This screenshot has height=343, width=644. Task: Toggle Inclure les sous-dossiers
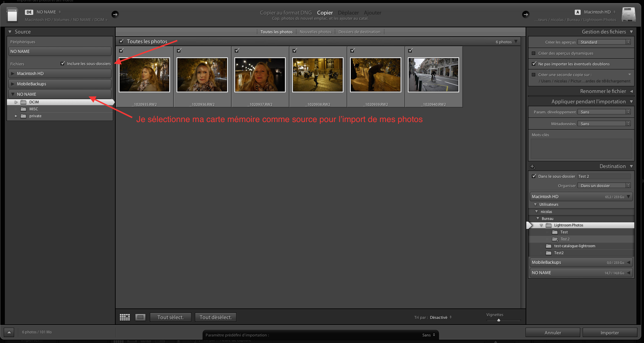coord(63,63)
